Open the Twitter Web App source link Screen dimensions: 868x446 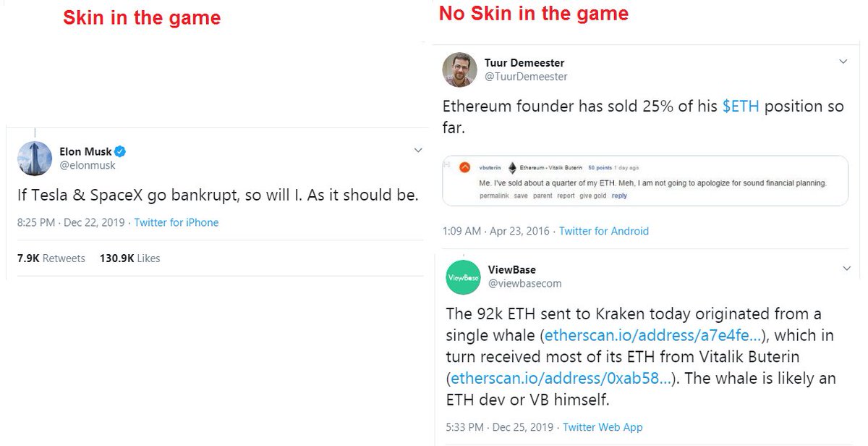click(x=603, y=426)
